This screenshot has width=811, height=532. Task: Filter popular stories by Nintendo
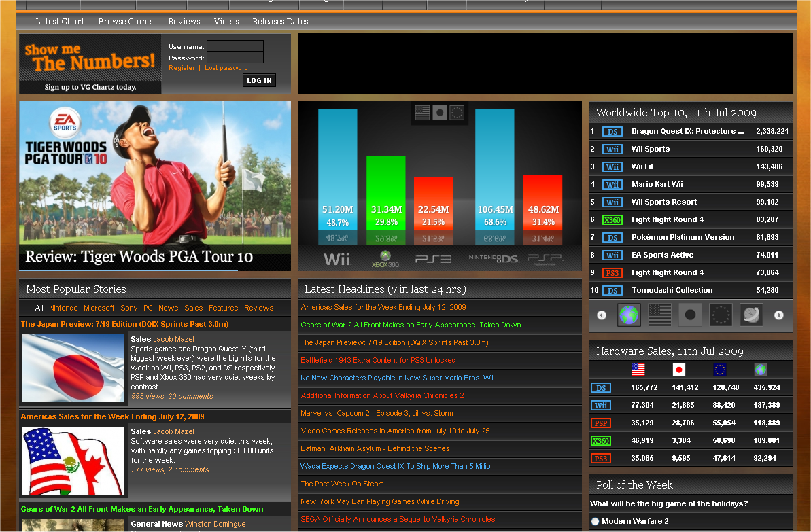tap(63, 308)
